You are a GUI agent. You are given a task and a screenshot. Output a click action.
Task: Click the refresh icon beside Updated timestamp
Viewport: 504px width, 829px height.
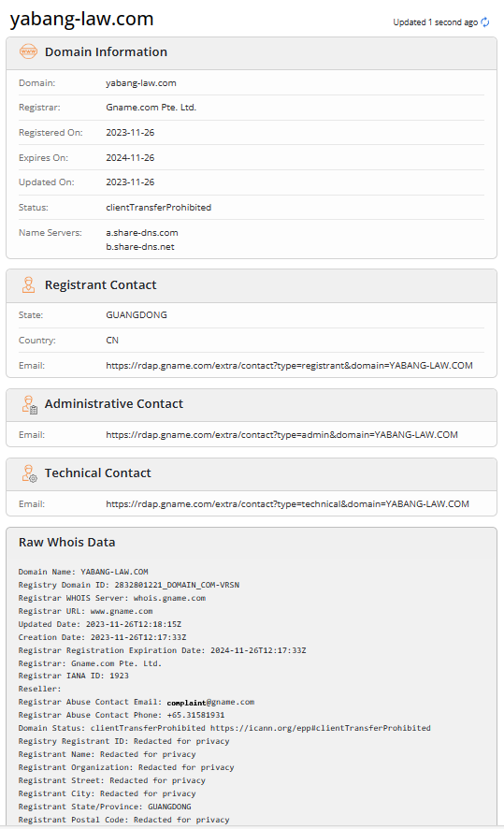click(485, 22)
